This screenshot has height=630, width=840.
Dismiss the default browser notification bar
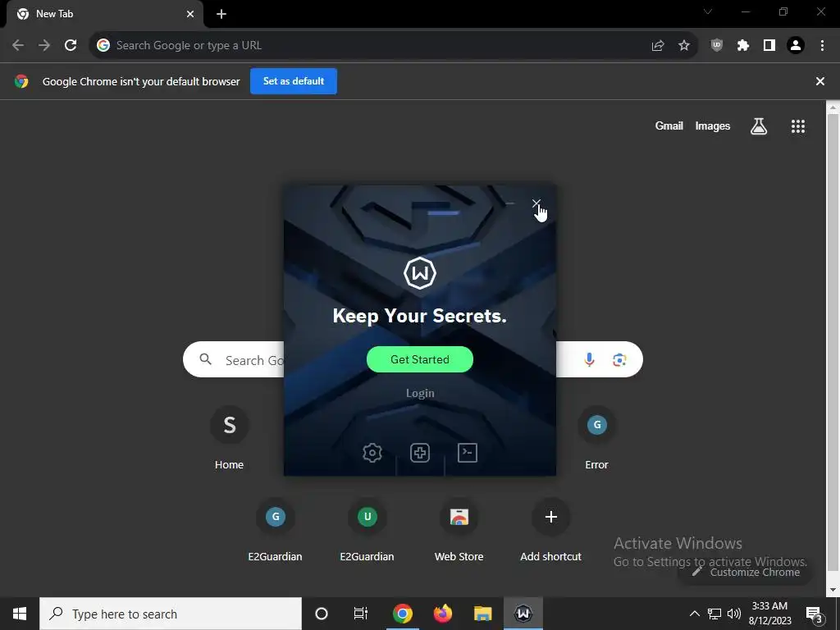[x=819, y=81]
